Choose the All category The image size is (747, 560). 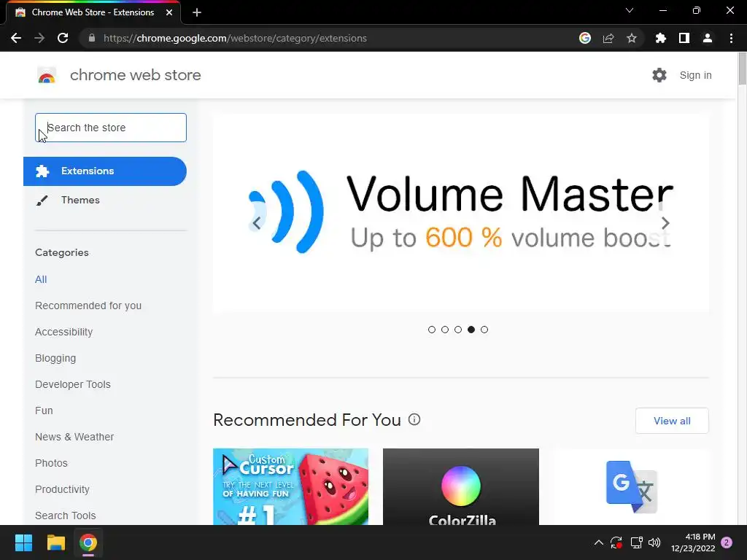[x=41, y=279]
